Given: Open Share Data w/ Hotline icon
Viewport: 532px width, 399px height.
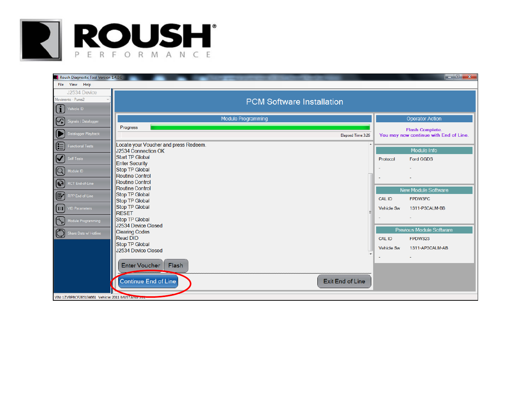Looking at the screenshot, I should coord(60,233).
